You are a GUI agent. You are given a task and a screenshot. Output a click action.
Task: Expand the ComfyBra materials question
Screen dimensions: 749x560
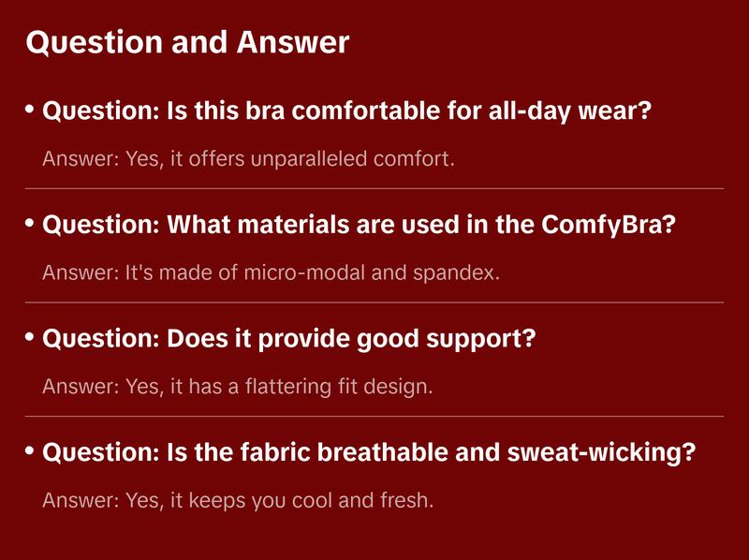[x=359, y=226]
